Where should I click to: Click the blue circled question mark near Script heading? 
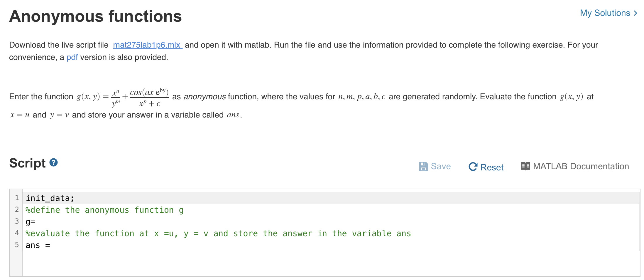point(53,162)
